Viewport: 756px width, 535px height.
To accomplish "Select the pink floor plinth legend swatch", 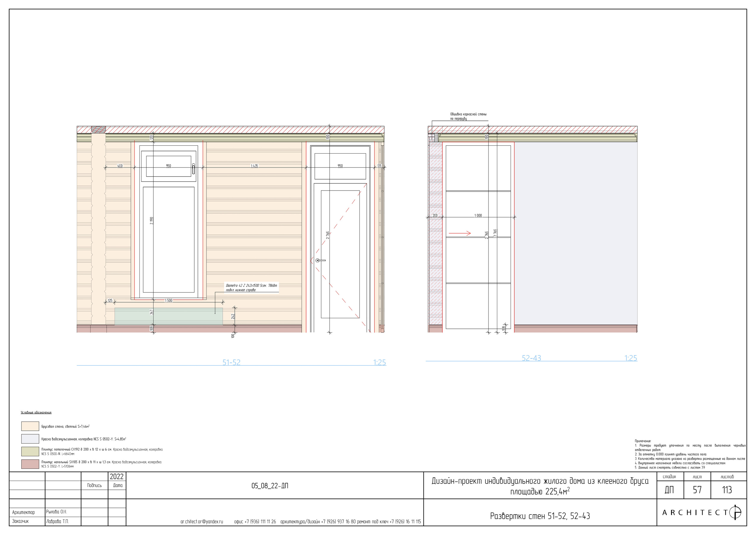I will 30,464.
